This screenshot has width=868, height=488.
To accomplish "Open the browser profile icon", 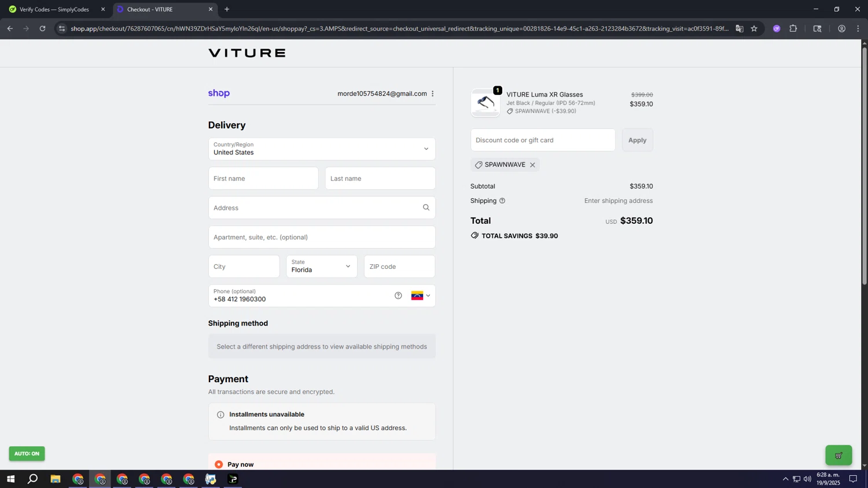I will click(x=841, y=28).
